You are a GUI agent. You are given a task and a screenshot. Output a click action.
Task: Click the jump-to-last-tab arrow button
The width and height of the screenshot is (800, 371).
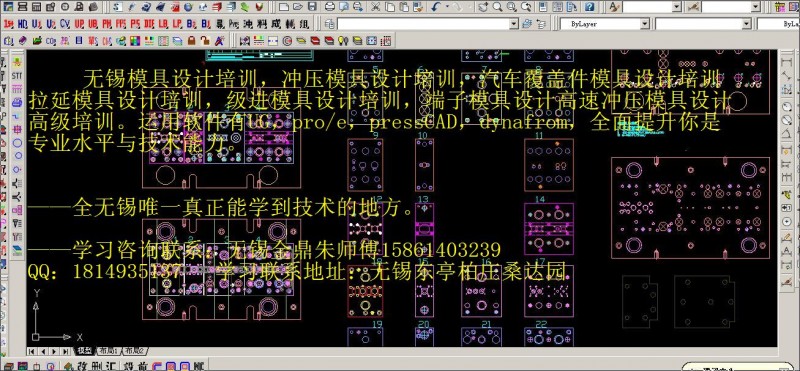pos(66,351)
